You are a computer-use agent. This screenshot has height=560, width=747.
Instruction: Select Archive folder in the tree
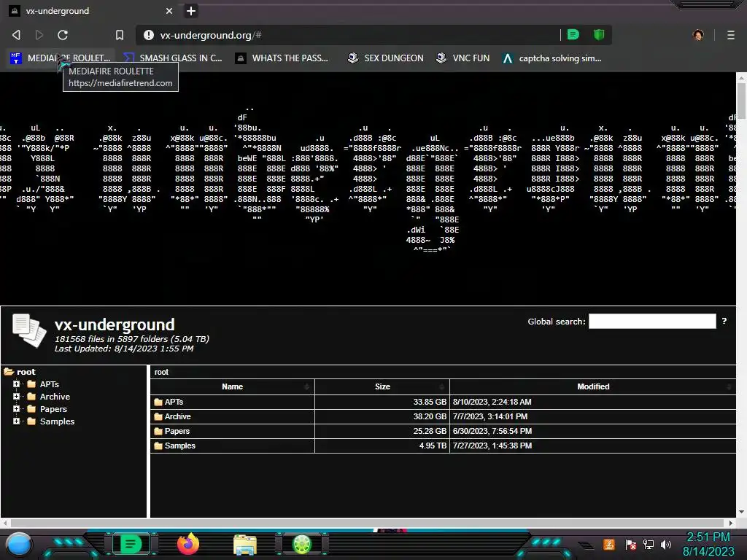(x=55, y=397)
